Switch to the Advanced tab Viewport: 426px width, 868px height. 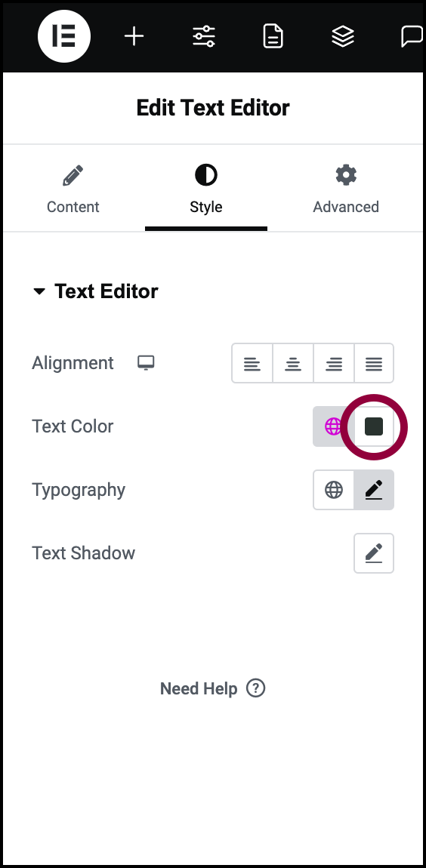(x=346, y=189)
